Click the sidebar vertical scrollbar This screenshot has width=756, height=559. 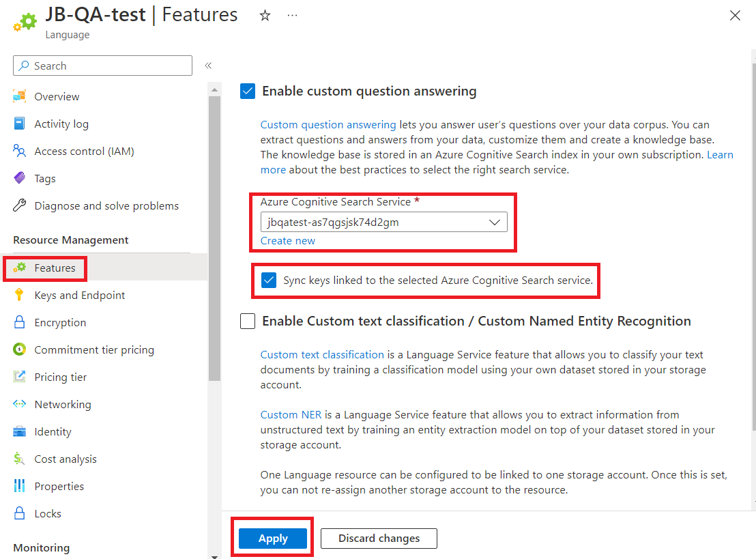click(215, 232)
